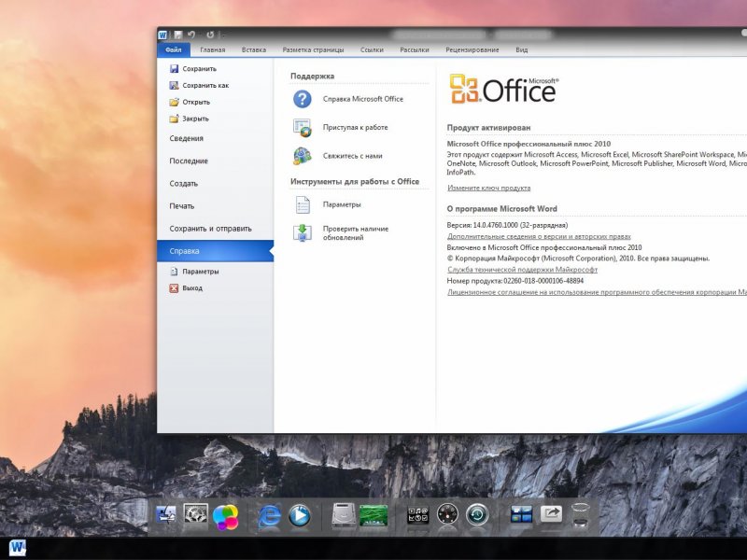The image size is (747, 560).
Task: Click the blue window tiles dock icon
Action: click(x=521, y=514)
